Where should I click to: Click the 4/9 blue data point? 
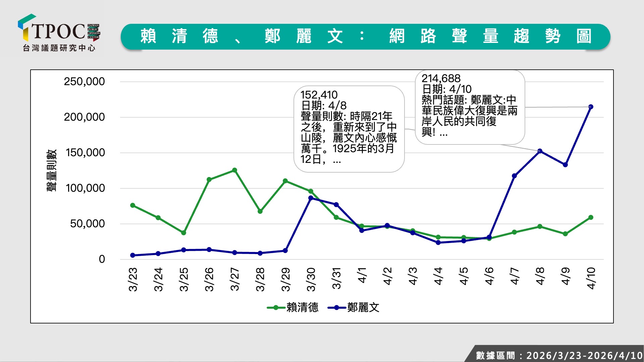565,165
